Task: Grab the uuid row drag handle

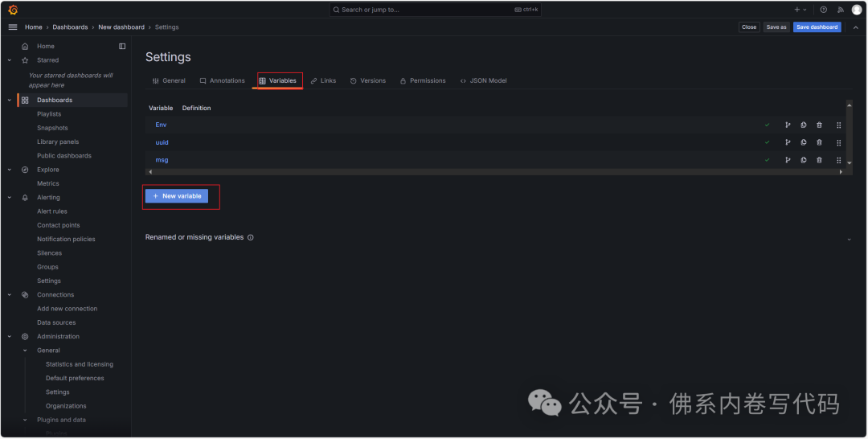Action: click(838, 143)
